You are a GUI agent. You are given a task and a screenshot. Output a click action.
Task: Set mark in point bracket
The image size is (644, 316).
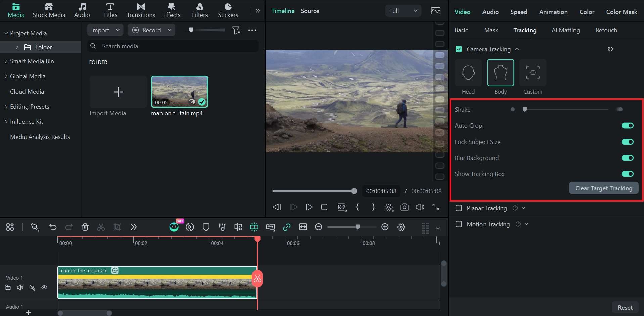tap(358, 207)
